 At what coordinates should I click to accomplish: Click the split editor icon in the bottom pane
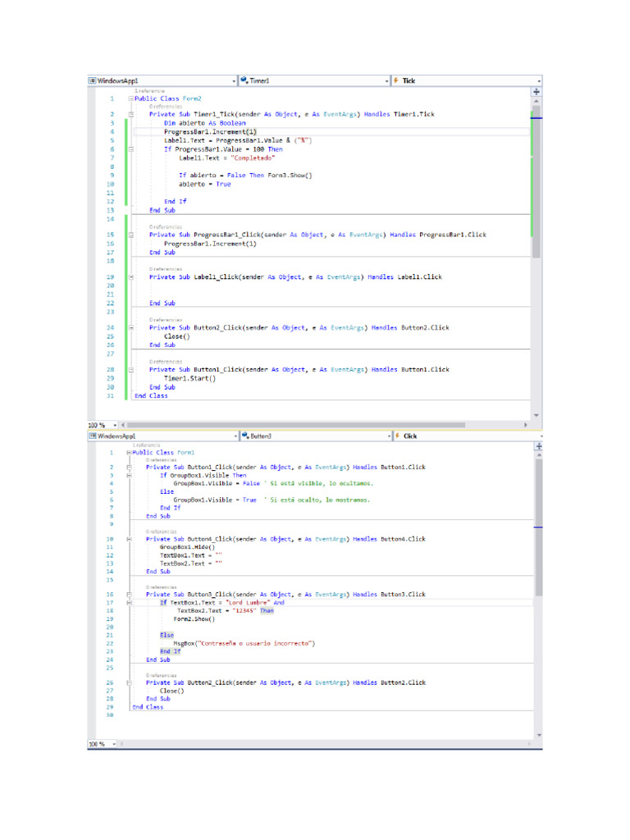pyautogui.click(x=538, y=447)
